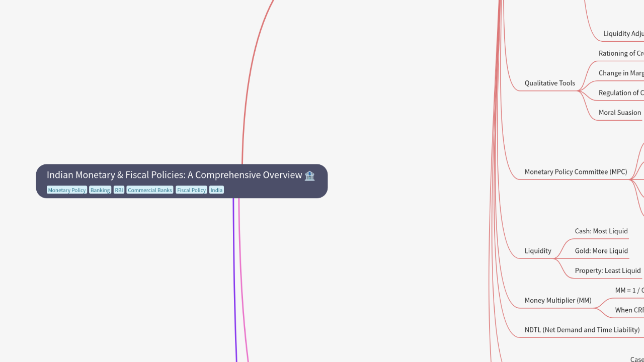
Task: Click the Gold: More Liquid node
Action: 601,251
